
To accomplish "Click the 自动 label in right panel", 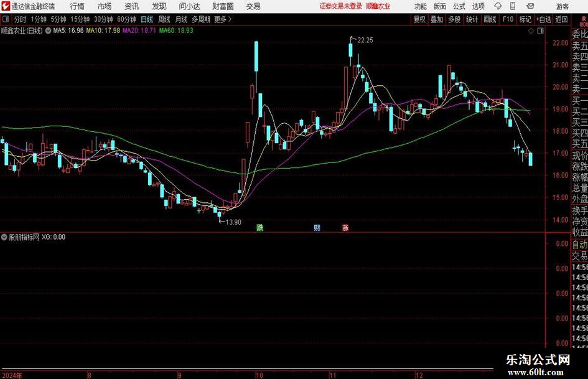I will pyautogui.click(x=579, y=245).
